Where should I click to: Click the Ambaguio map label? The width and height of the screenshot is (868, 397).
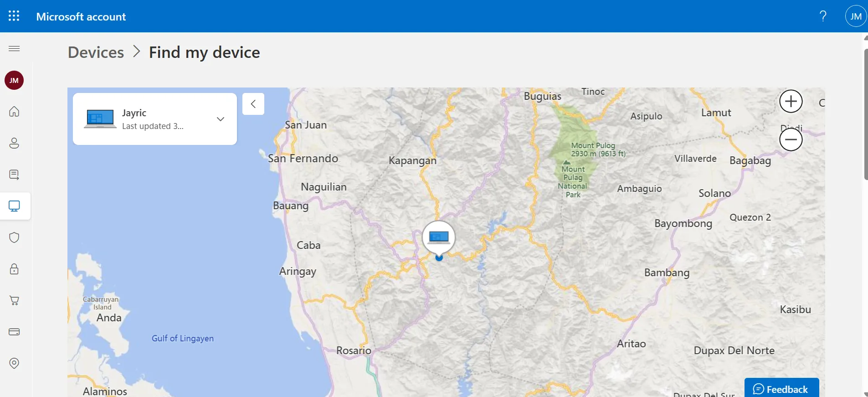coord(639,189)
